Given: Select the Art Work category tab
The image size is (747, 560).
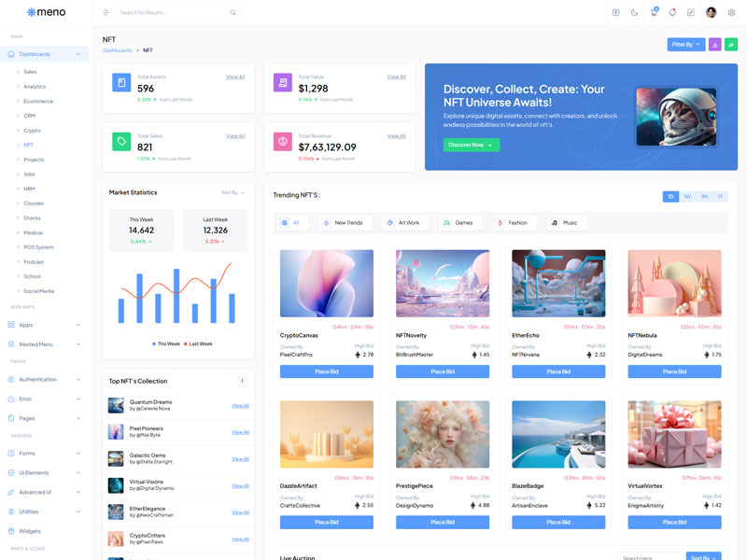Looking at the screenshot, I should point(403,223).
